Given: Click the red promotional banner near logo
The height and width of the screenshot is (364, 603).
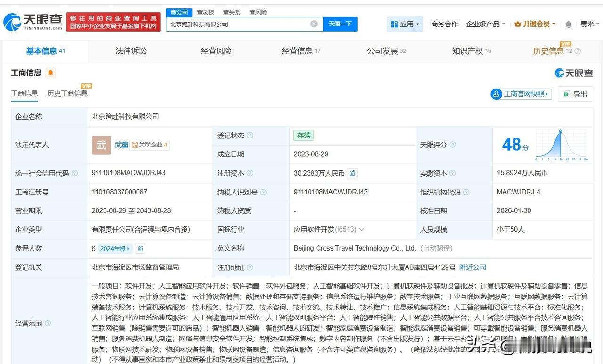Looking at the screenshot, I should point(113,22).
